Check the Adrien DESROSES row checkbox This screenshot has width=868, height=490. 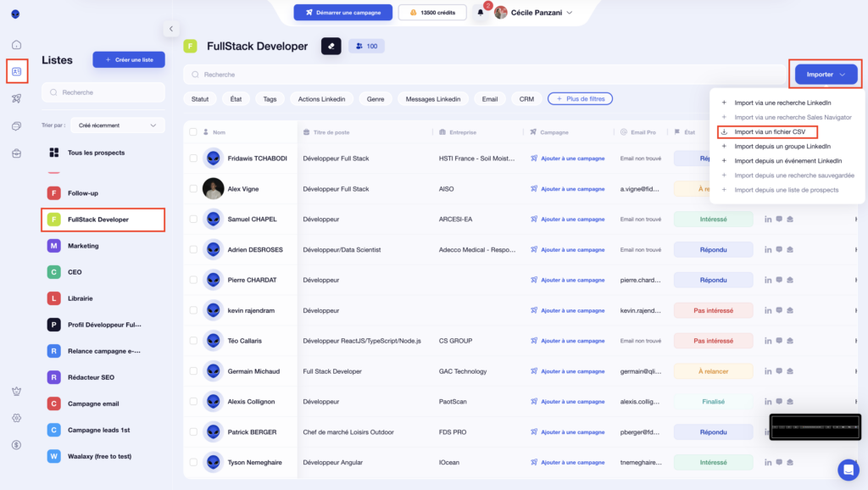coord(193,250)
